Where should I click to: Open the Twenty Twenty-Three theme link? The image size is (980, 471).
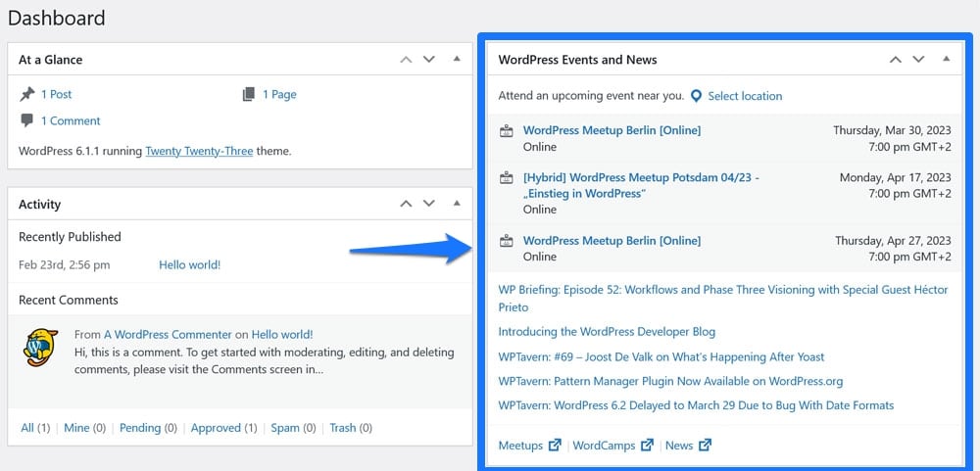pyautogui.click(x=199, y=152)
